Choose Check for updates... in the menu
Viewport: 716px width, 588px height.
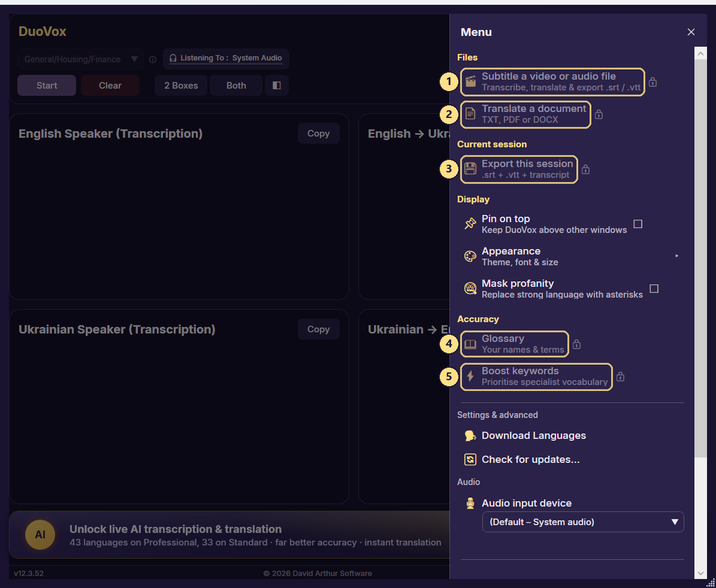(531, 459)
